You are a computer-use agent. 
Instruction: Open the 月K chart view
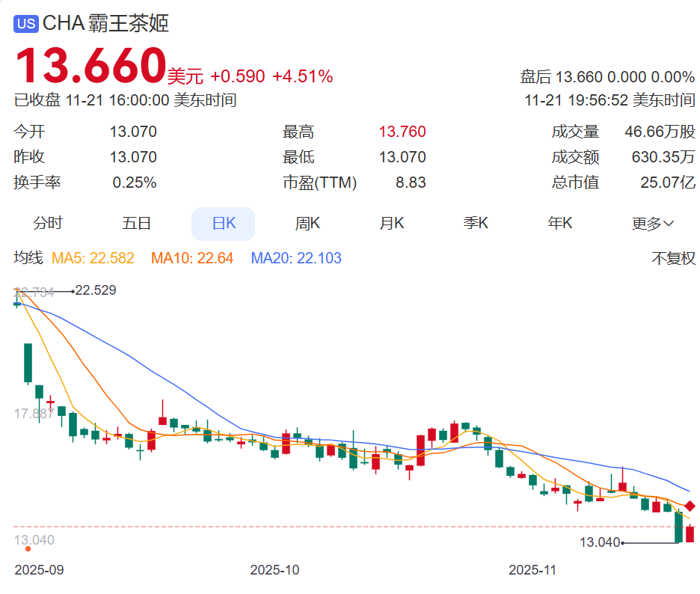392,223
